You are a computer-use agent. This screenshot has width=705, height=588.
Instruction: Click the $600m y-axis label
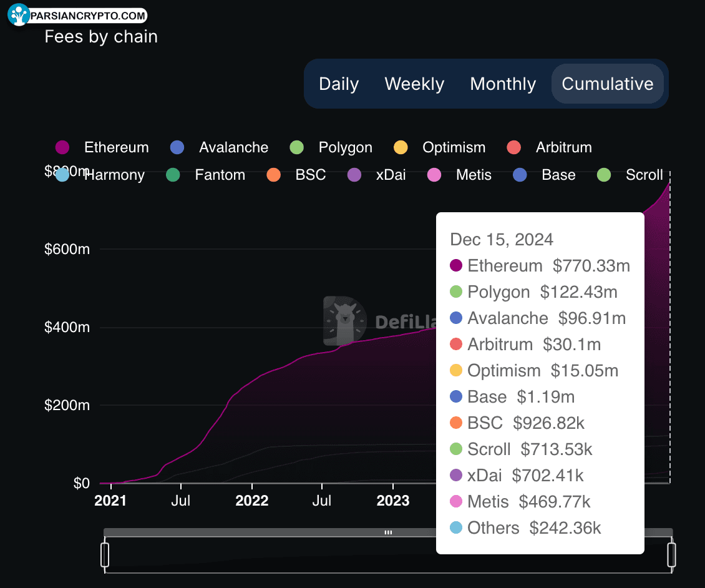click(x=67, y=249)
